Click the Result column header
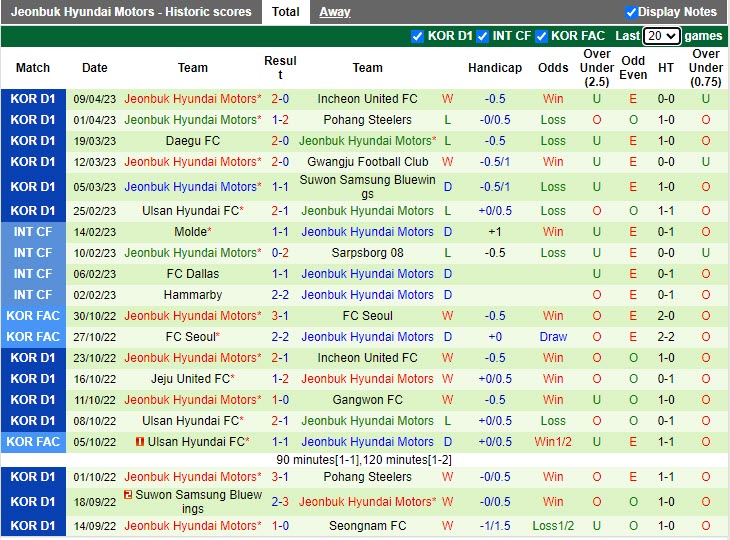 (280, 68)
